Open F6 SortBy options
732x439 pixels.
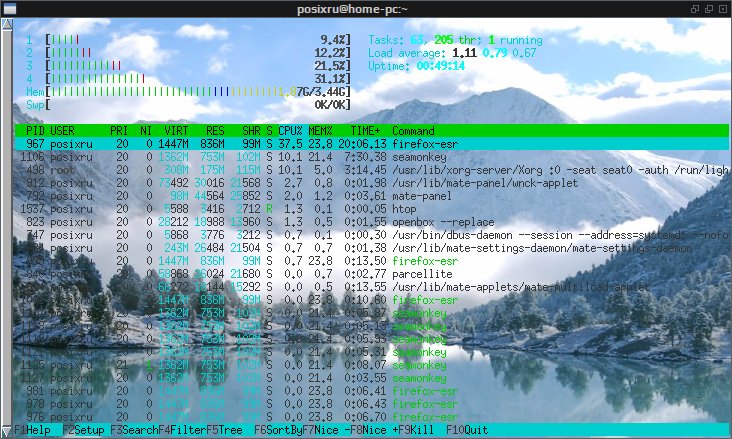278,430
